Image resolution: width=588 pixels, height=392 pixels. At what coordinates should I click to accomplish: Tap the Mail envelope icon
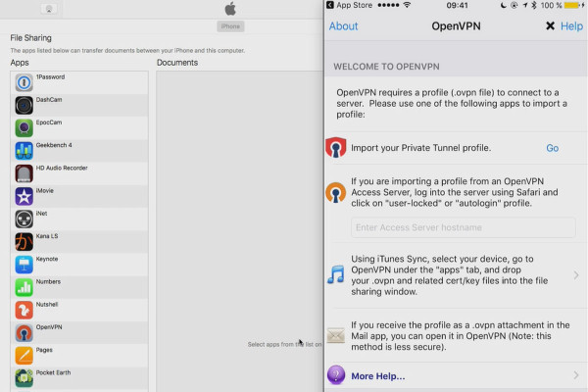pyautogui.click(x=335, y=335)
